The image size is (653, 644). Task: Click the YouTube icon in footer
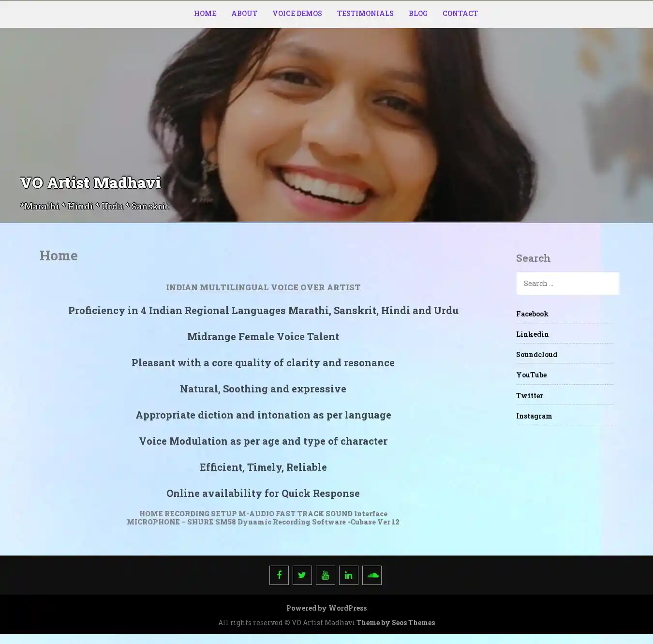pos(326,575)
